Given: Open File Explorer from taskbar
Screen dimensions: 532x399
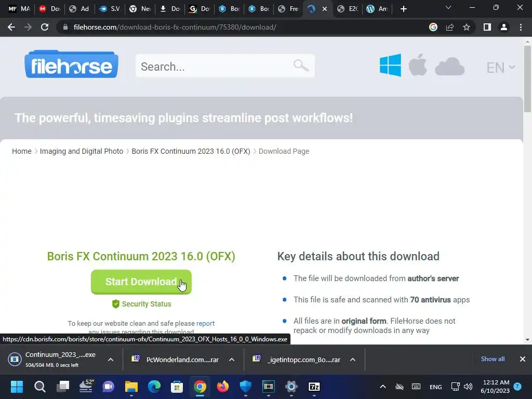Looking at the screenshot, I should point(131,387).
